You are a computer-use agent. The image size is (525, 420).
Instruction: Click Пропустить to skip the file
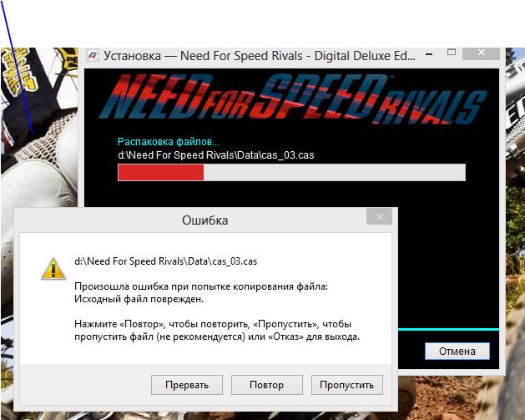(x=347, y=385)
